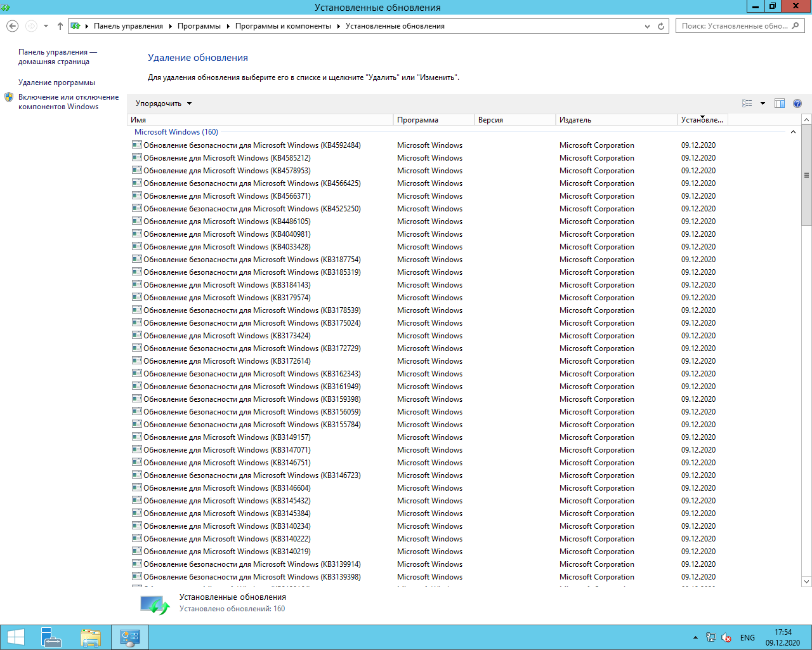Collapse the Microsoft Windows (160) group

(793, 132)
